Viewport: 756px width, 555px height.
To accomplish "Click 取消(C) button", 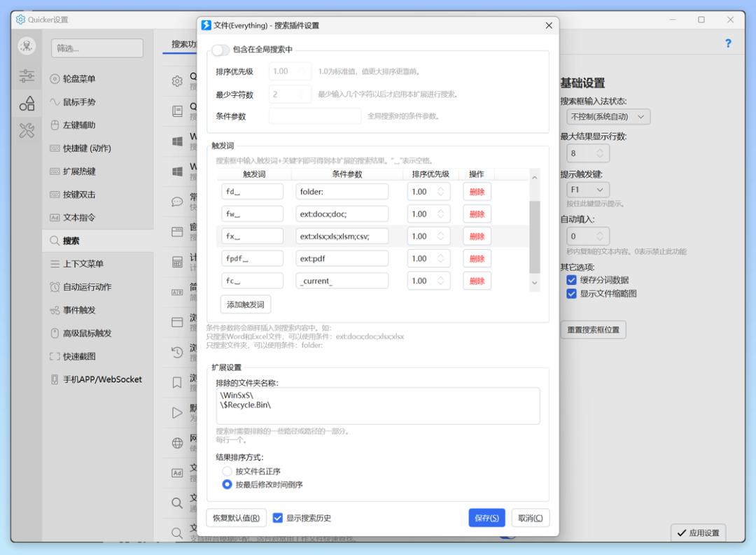I will pyautogui.click(x=531, y=518).
